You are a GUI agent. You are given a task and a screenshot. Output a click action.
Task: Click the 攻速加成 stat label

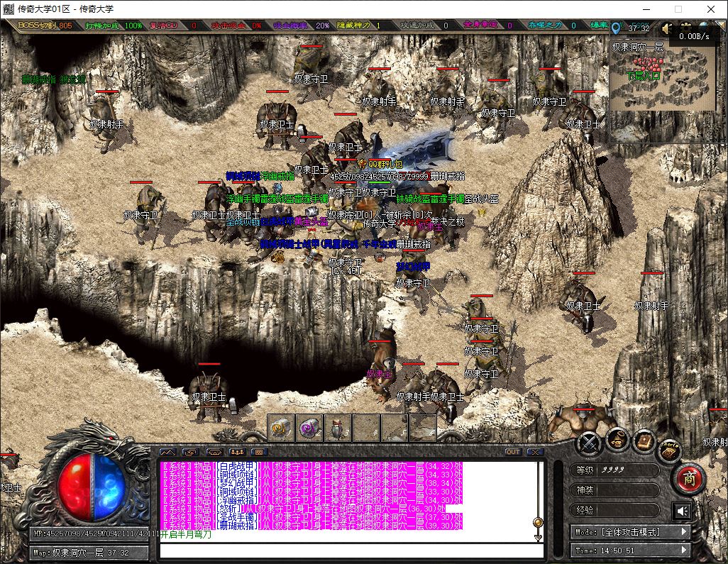point(417,25)
